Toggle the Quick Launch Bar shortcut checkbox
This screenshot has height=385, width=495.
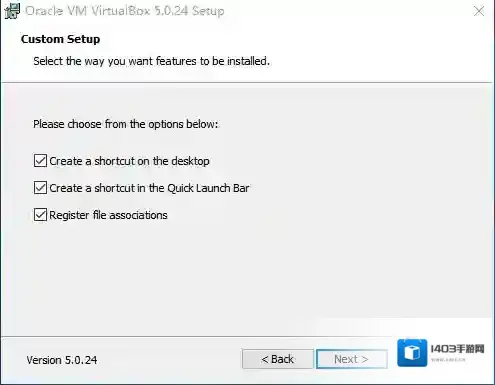(40, 188)
